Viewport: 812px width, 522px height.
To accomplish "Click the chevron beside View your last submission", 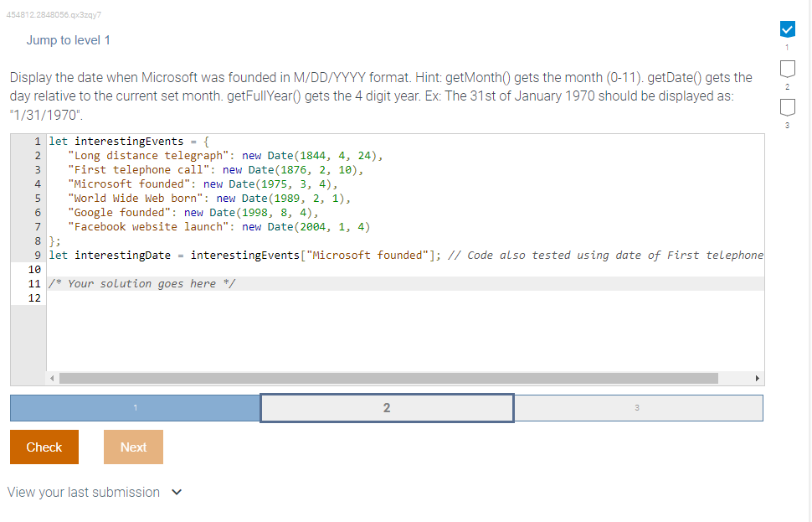I will click(x=176, y=492).
